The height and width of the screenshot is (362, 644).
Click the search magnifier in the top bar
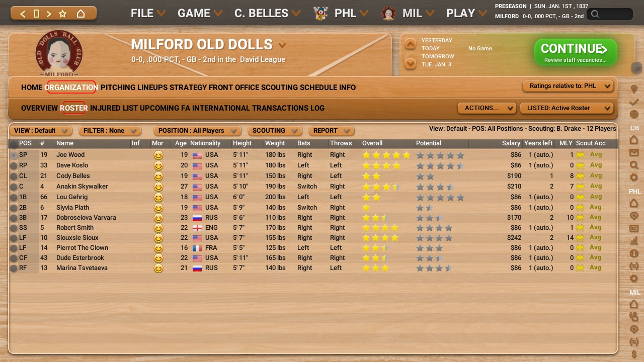point(595,14)
